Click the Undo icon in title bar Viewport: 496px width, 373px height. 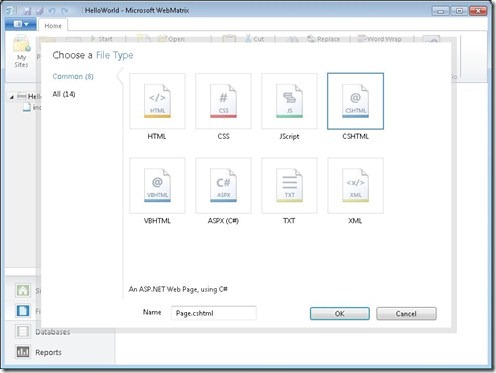coord(52,11)
